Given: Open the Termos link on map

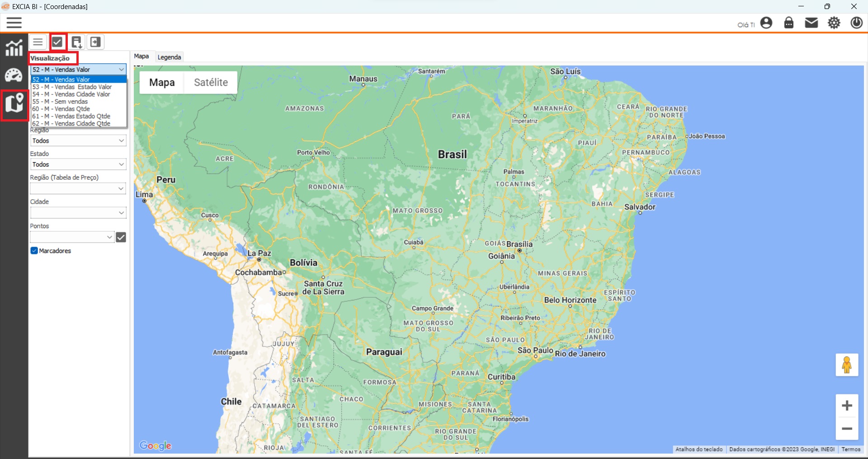Looking at the screenshot, I should (850, 450).
